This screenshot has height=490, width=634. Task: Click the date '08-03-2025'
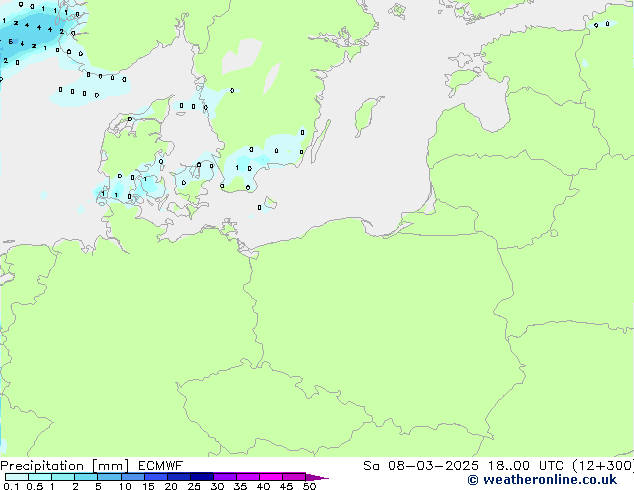tap(433, 466)
